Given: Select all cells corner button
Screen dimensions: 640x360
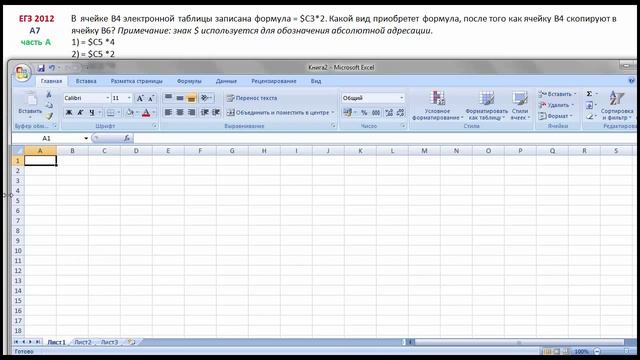Looking at the screenshot, I should pos(18,151).
